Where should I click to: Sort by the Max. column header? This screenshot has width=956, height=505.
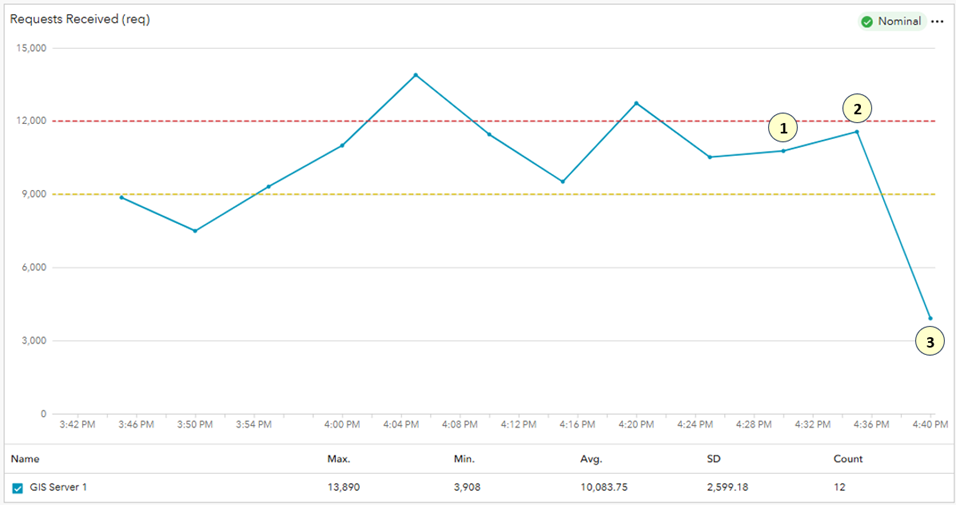tap(338, 459)
